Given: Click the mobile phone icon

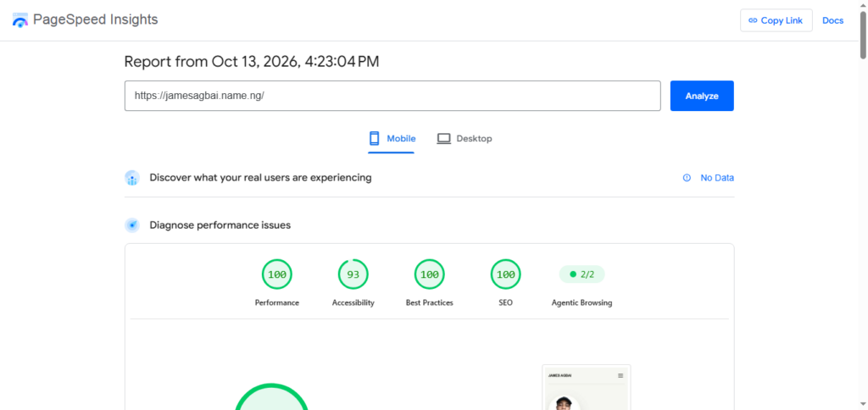Looking at the screenshot, I should 375,138.
